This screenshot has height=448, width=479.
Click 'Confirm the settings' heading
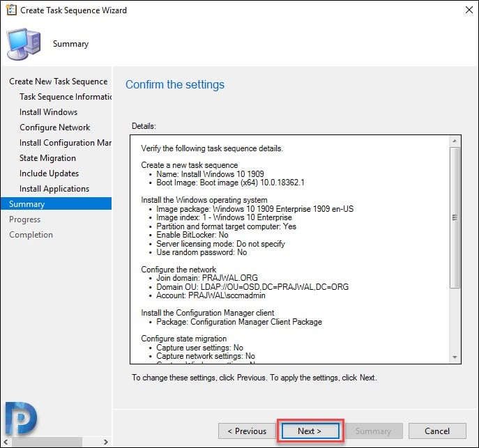pyautogui.click(x=175, y=84)
